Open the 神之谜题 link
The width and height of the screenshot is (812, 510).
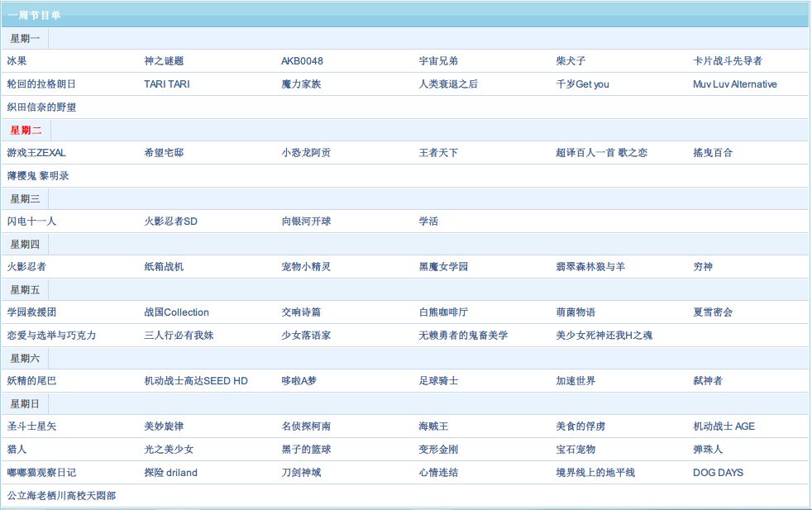(164, 61)
